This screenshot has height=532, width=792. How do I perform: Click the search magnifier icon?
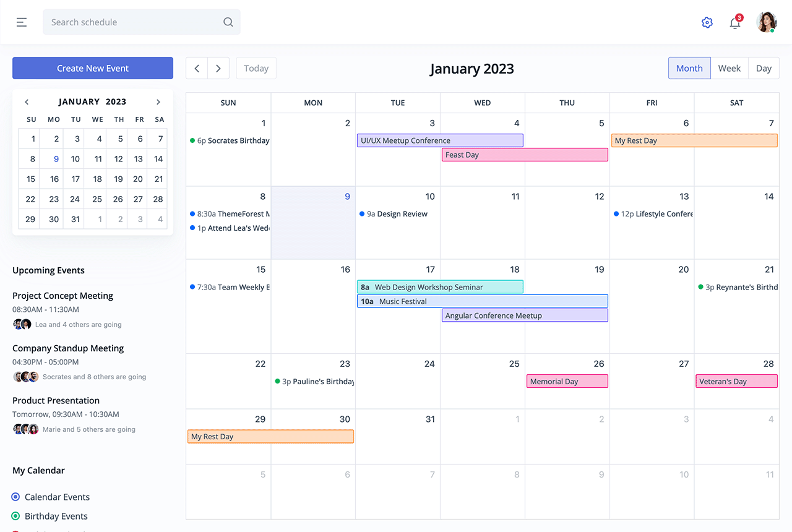tap(228, 22)
